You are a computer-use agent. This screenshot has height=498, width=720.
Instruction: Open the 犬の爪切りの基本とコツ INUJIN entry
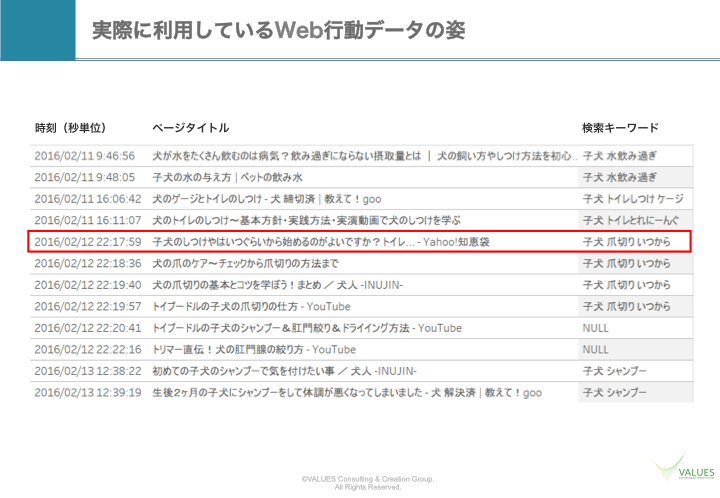pyautogui.click(x=277, y=285)
